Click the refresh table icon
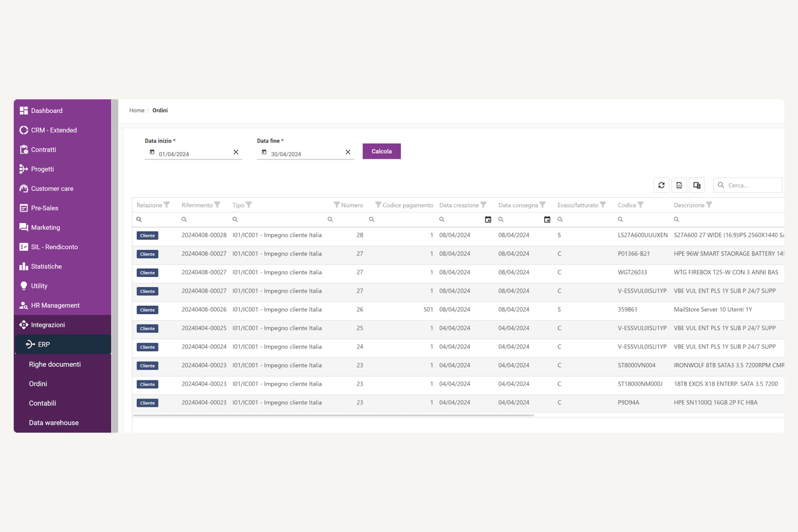Viewport: 798px width, 532px height. [x=661, y=185]
